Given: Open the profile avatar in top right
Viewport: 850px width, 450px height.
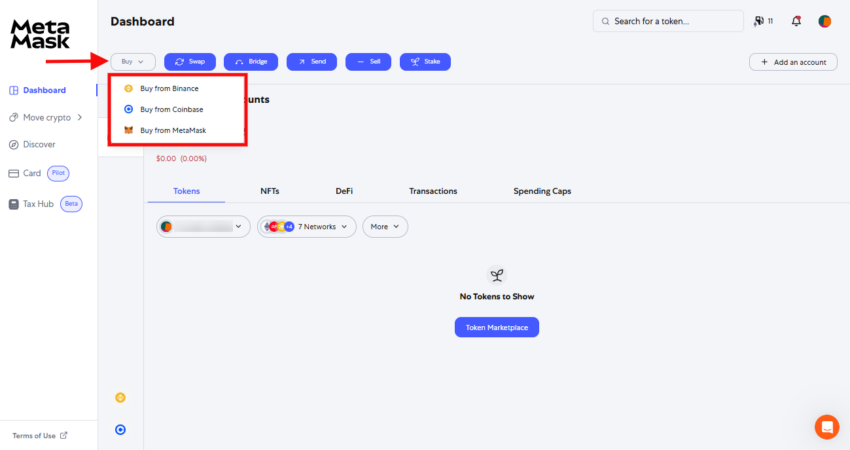Looking at the screenshot, I should [825, 21].
